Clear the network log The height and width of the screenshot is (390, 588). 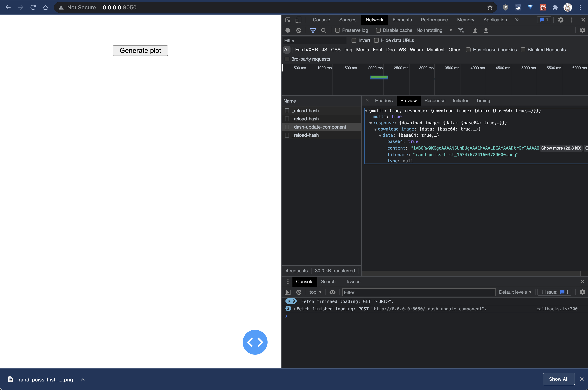(299, 30)
